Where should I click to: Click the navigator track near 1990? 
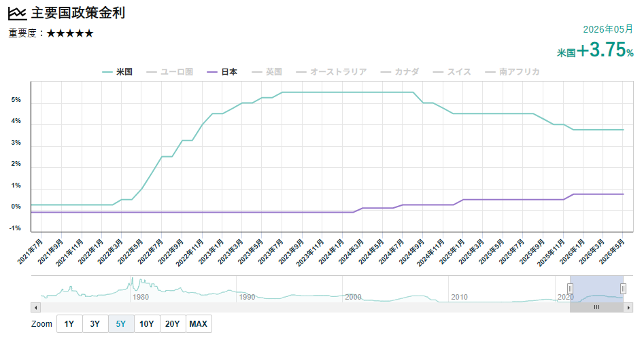(247, 297)
